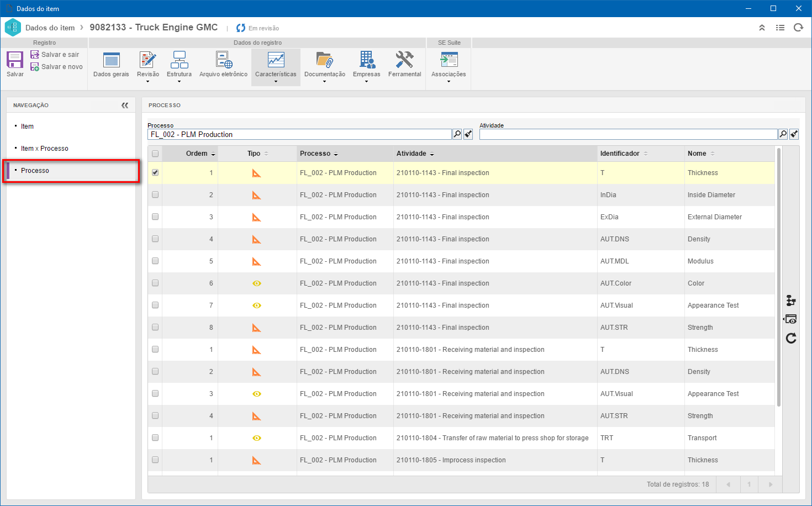Check the AUT.MDL Modulus row checkbox

[155, 261]
